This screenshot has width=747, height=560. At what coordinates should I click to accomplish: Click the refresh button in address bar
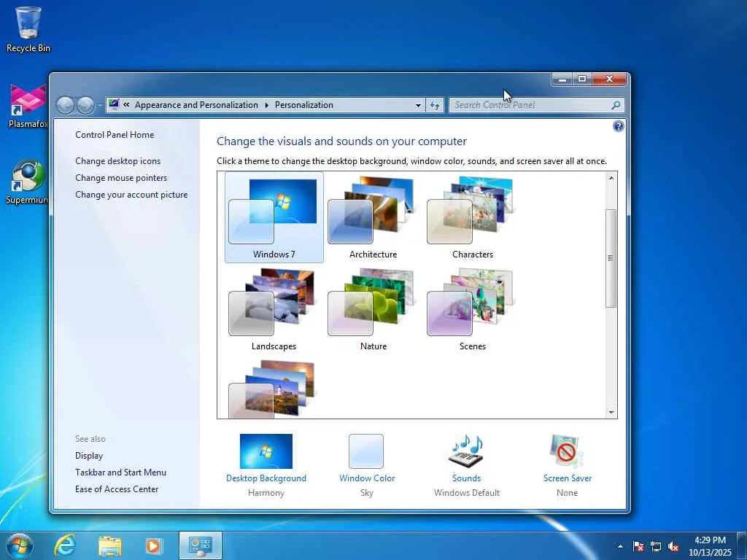[x=435, y=105]
